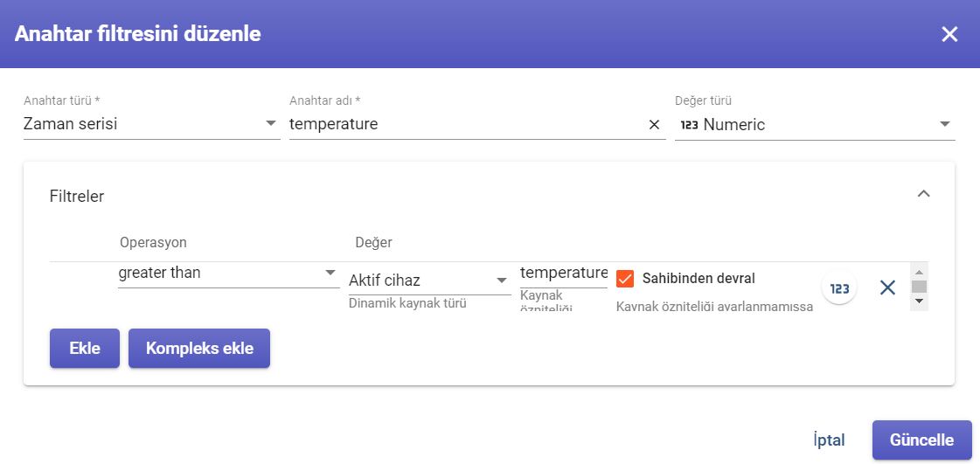Viewport: 980px width, 464px height.
Task: Click the Kaynak özniteliği temperature field
Action: click(564, 274)
